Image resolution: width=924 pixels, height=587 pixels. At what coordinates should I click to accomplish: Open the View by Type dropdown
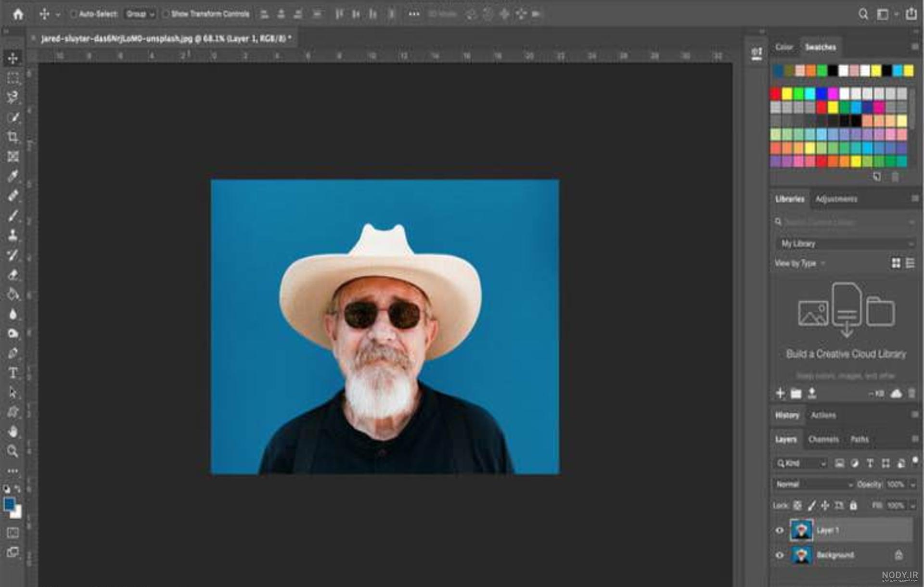800,264
